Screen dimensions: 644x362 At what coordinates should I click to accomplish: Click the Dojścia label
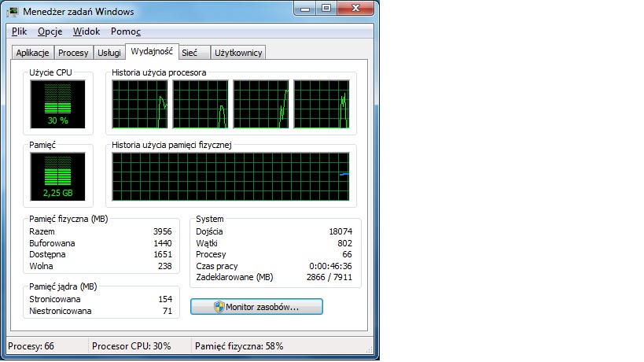pos(209,231)
